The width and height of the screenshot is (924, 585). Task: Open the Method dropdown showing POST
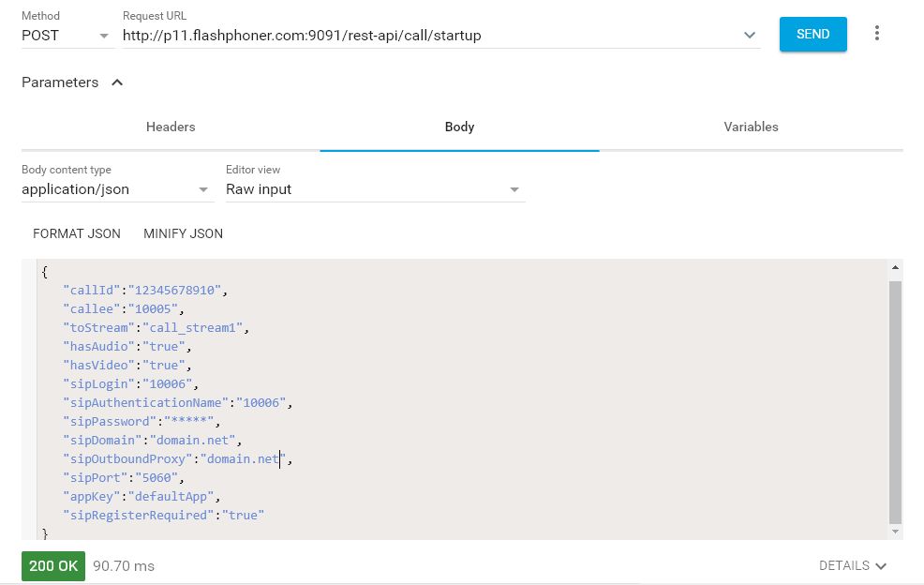pos(66,36)
